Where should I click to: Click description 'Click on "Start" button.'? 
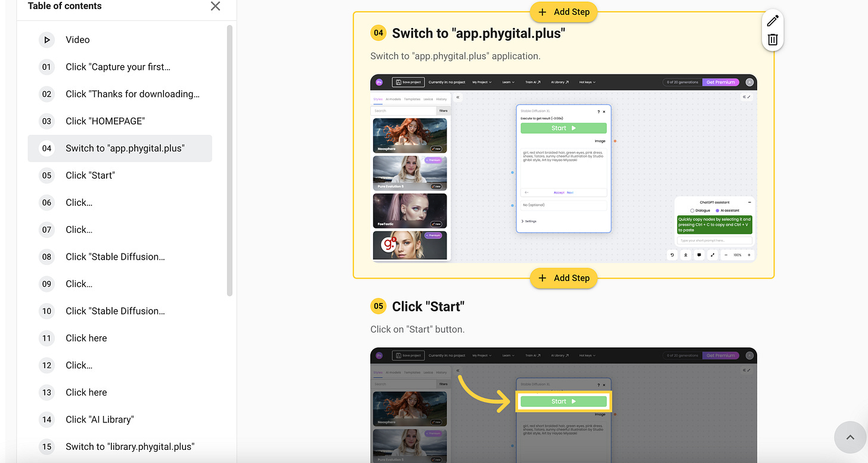pyautogui.click(x=417, y=329)
